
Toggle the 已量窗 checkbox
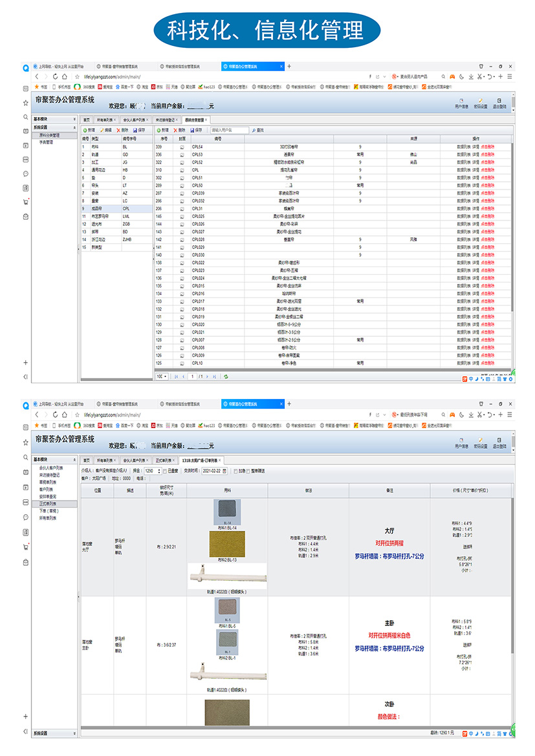(x=166, y=471)
